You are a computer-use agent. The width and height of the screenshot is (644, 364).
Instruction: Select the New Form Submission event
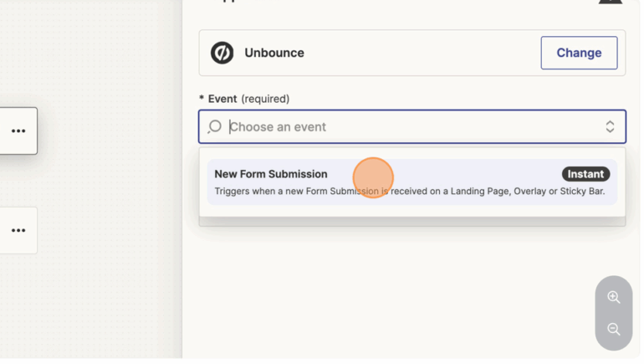click(271, 174)
